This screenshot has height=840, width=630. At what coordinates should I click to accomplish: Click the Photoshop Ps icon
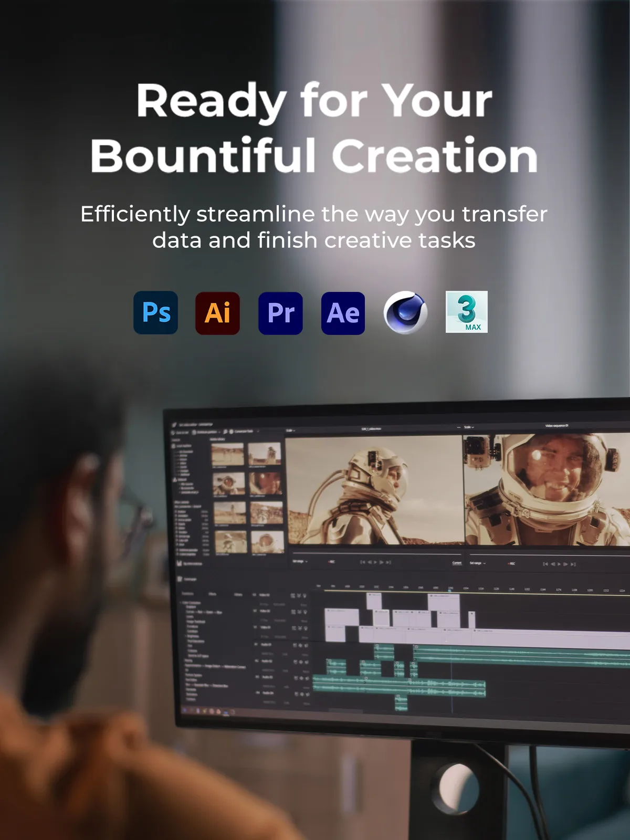(x=156, y=313)
